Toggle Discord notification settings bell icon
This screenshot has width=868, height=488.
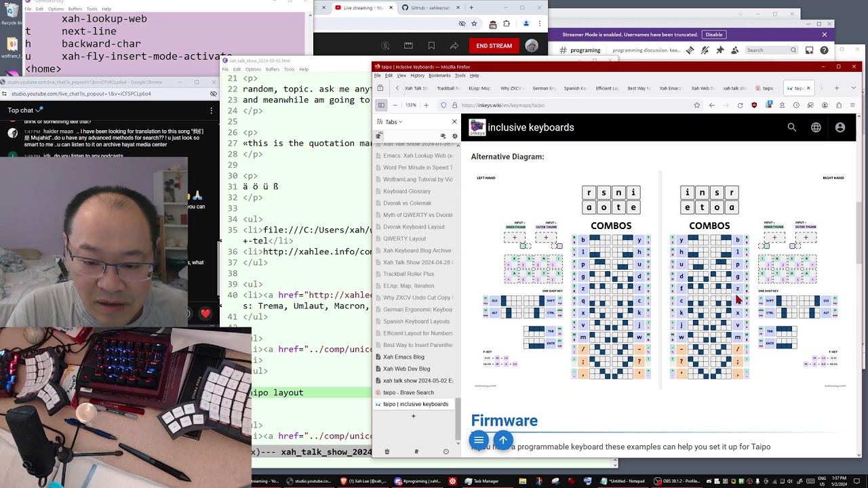click(x=705, y=50)
